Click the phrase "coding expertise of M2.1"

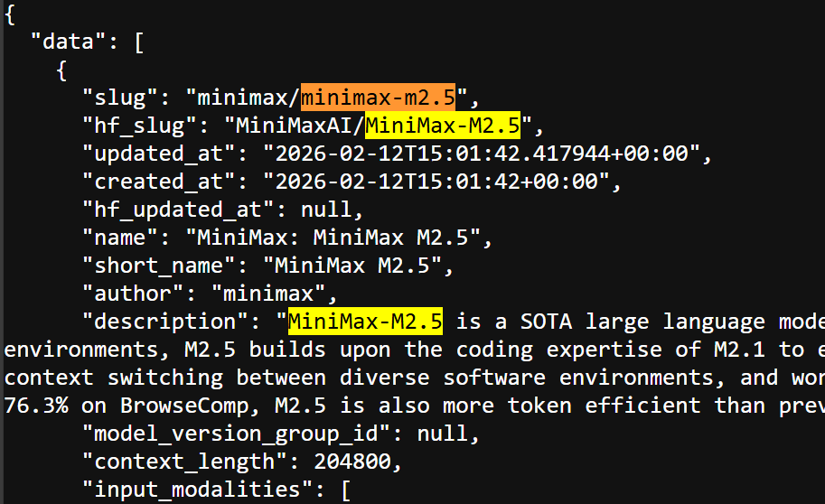click(x=610, y=350)
